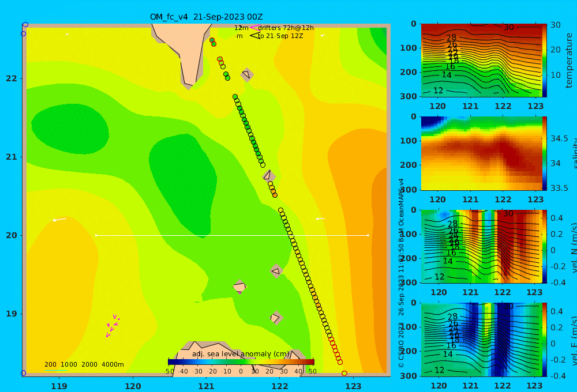Click the blue circle at the map's top-left corner
The height and width of the screenshot is (392, 577).
pyautogui.click(x=25, y=25)
